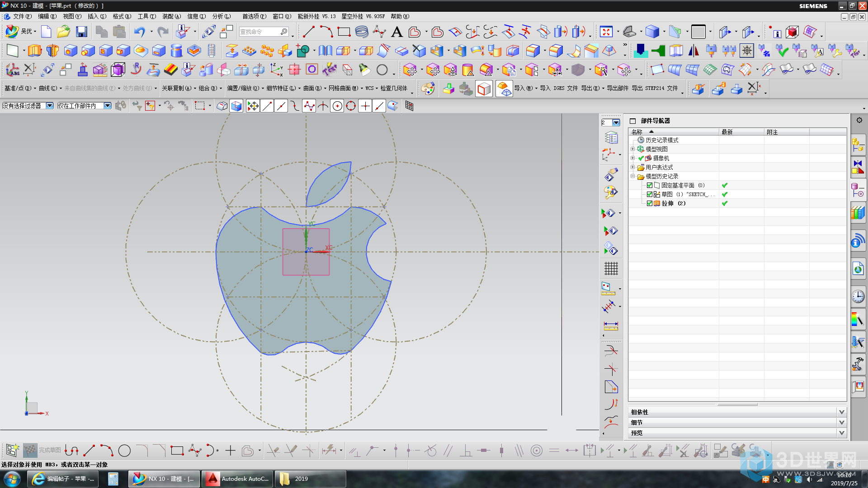Viewport: 868px width, 488px height.
Task: Expand 模型视图 node in navigator
Action: click(632, 149)
